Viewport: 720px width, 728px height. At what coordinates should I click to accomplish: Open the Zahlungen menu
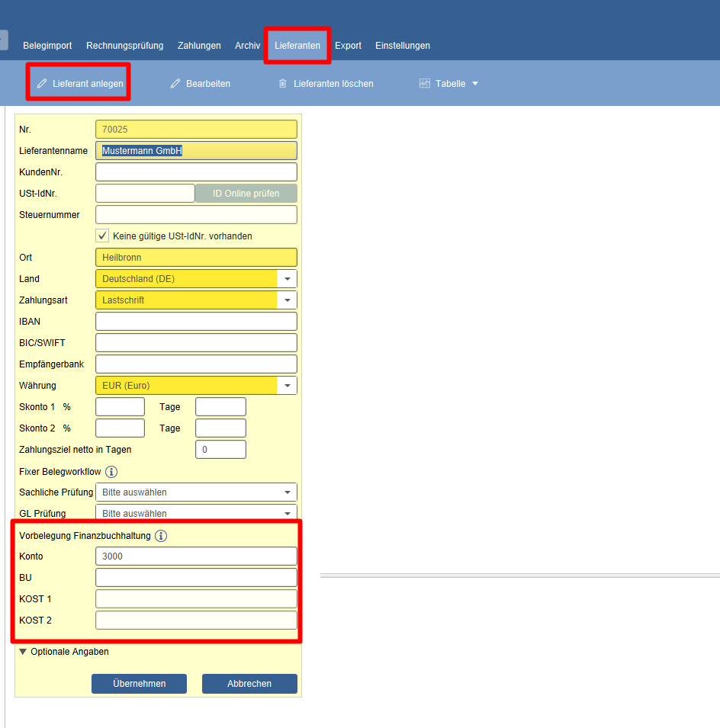click(199, 46)
